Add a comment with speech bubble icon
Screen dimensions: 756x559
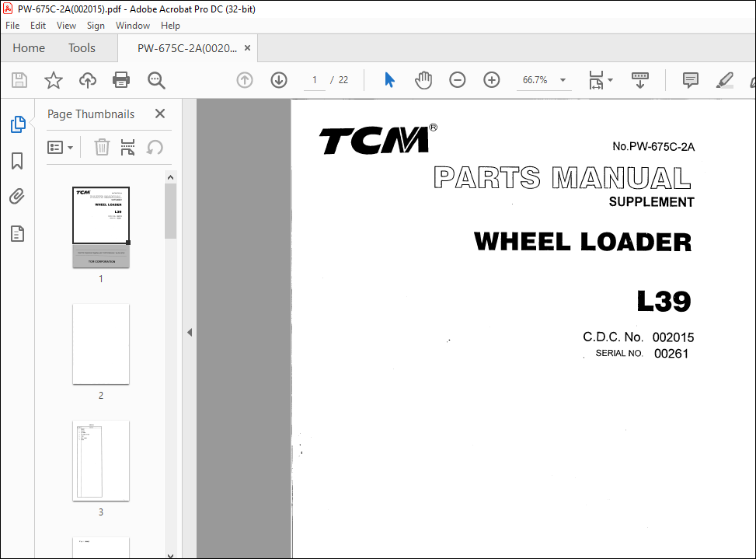[691, 80]
